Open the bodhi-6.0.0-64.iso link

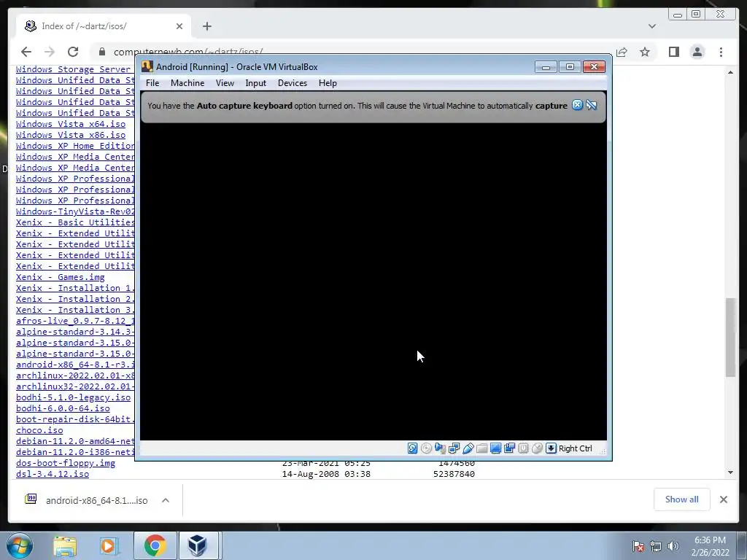[x=63, y=408]
